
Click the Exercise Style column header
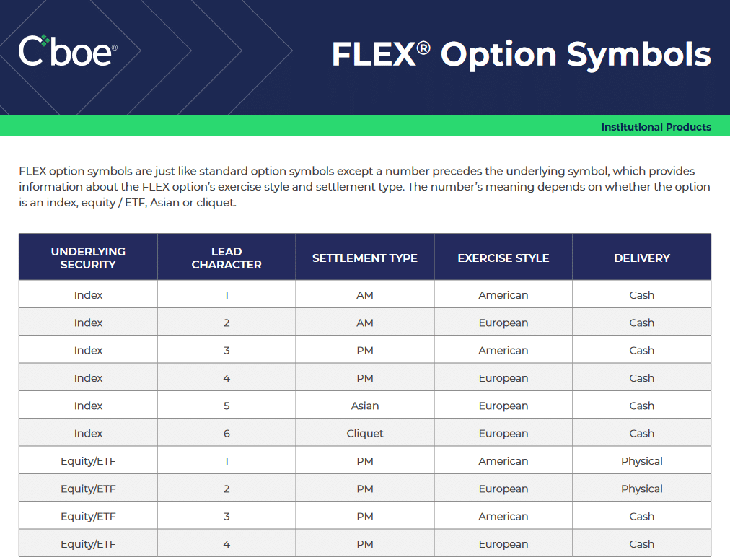[503, 258]
